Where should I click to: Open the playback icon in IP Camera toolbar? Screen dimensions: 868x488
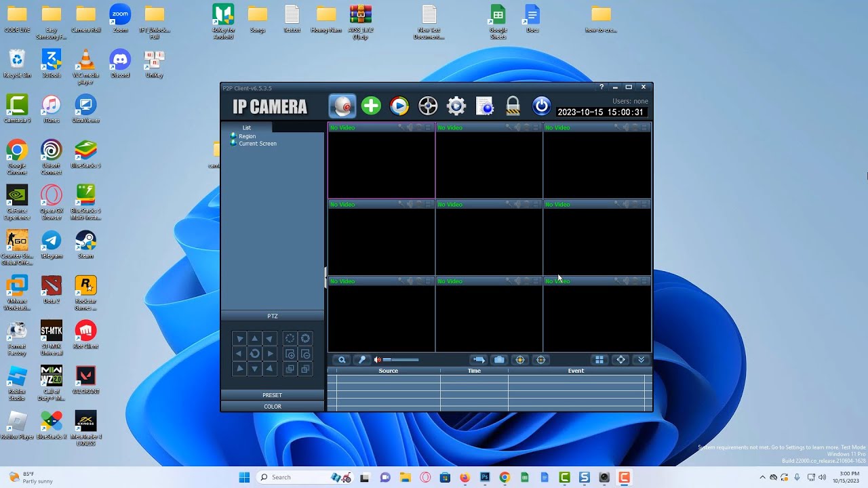(399, 106)
